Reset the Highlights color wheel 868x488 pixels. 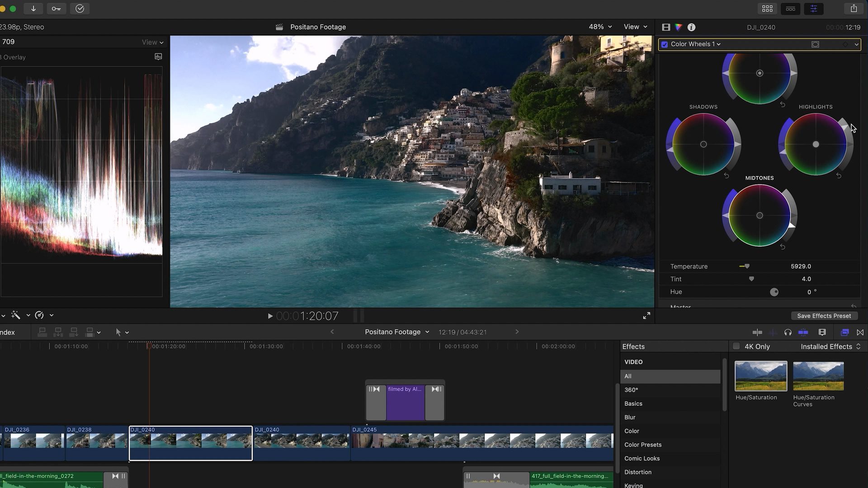(x=839, y=175)
